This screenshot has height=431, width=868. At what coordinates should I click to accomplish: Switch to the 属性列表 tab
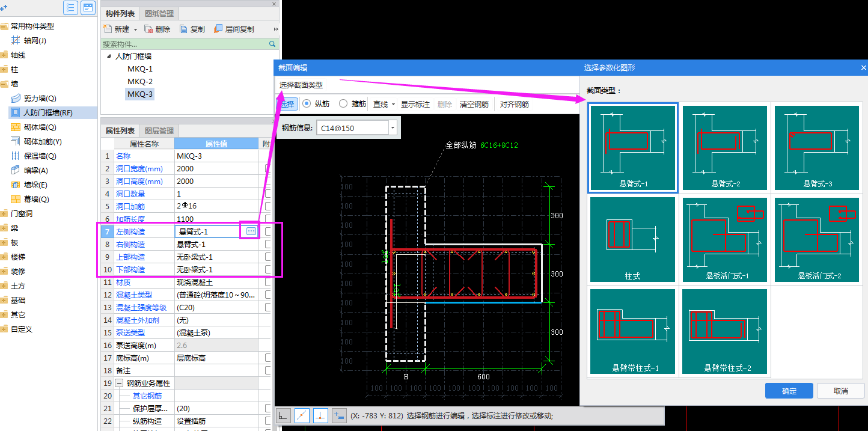[120, 130]
